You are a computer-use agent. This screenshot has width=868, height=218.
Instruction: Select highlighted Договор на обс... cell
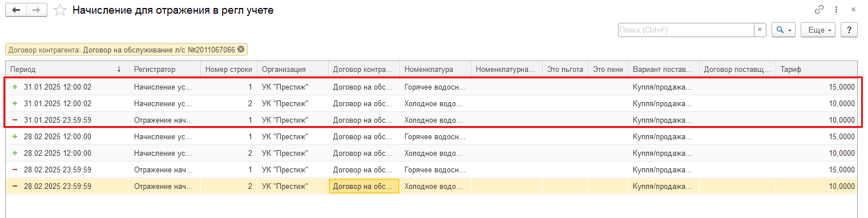click(x=364, y=187)
